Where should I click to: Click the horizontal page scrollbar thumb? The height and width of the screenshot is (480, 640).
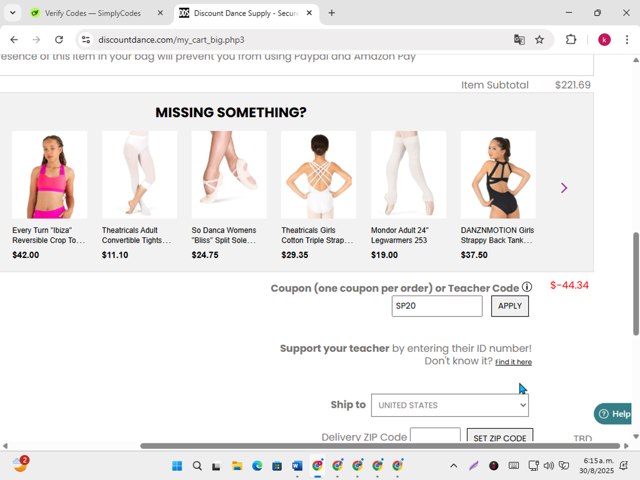point(380,446)
